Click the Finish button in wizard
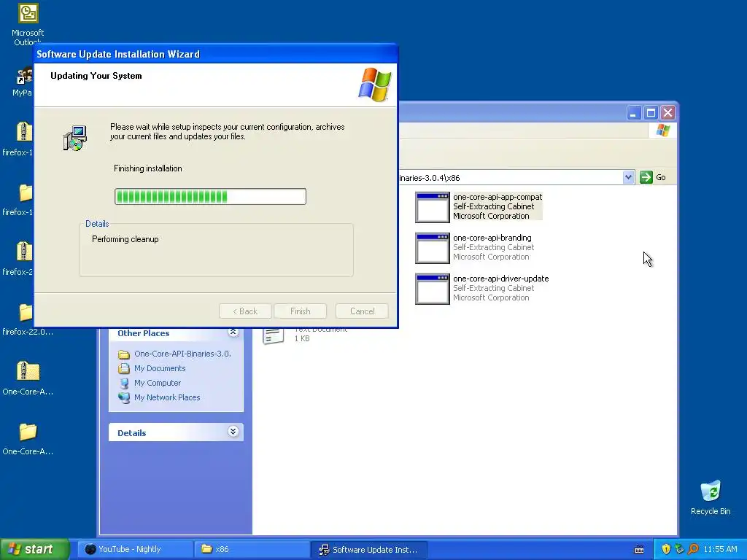Screen dimensions: 747x560 coord(300,311)
